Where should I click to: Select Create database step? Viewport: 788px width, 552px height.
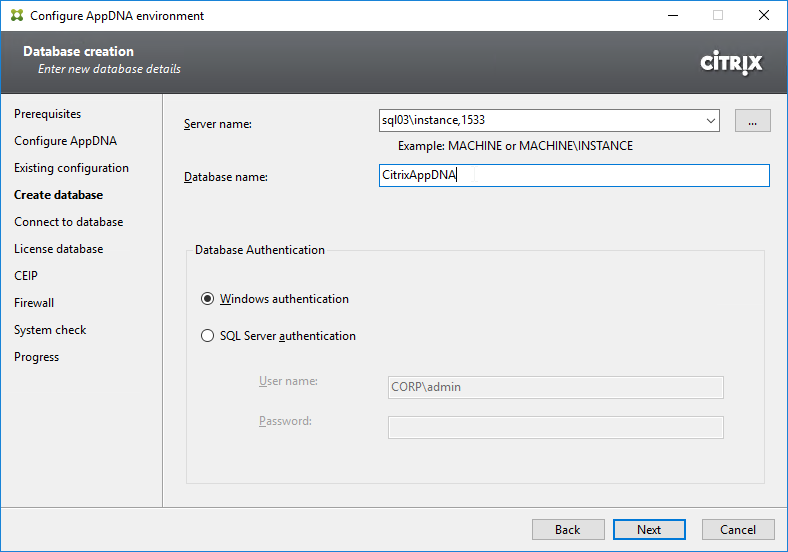click(x=58, y=195)
